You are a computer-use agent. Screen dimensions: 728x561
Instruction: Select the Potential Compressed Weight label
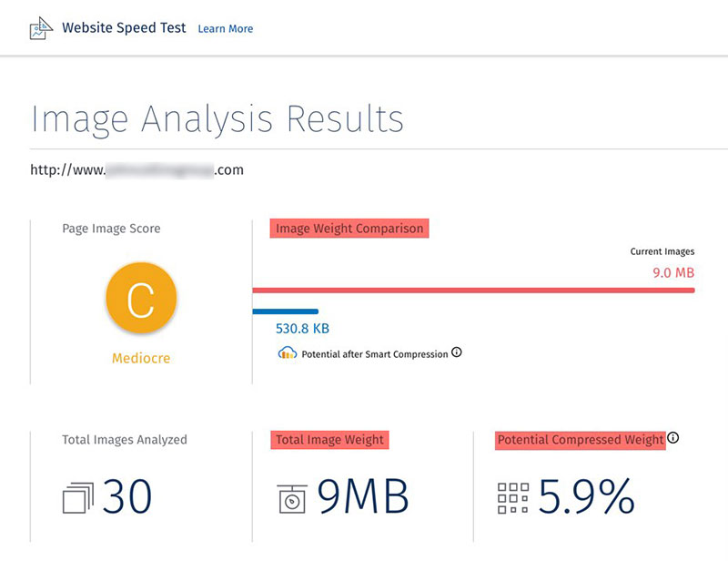pyautogui.click(x=581, y=440)
